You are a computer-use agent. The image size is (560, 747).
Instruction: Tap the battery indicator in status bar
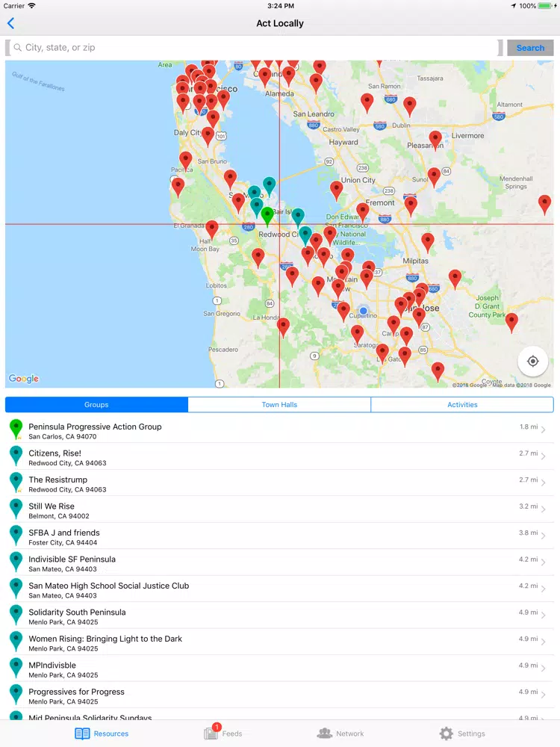[x=545, y=6]
